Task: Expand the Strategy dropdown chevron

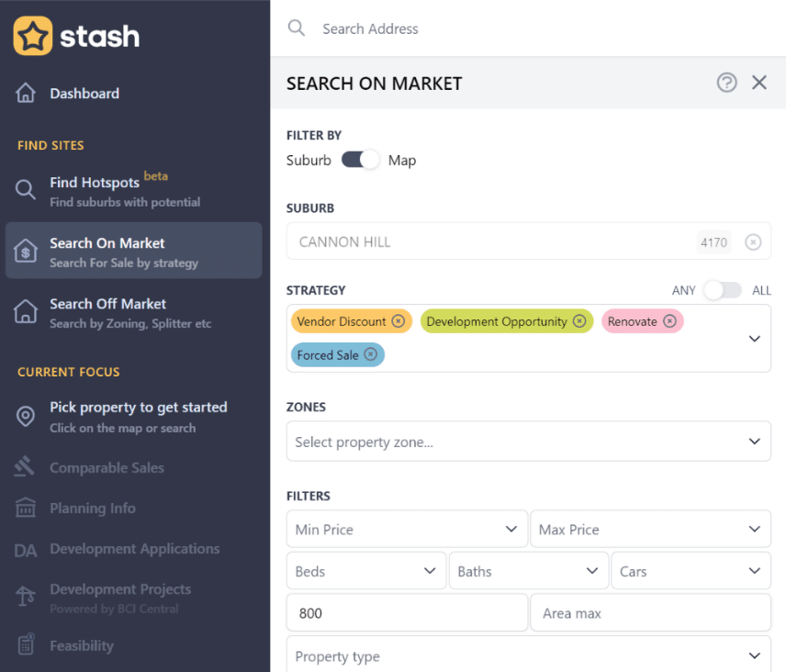Action: [754, 339]
